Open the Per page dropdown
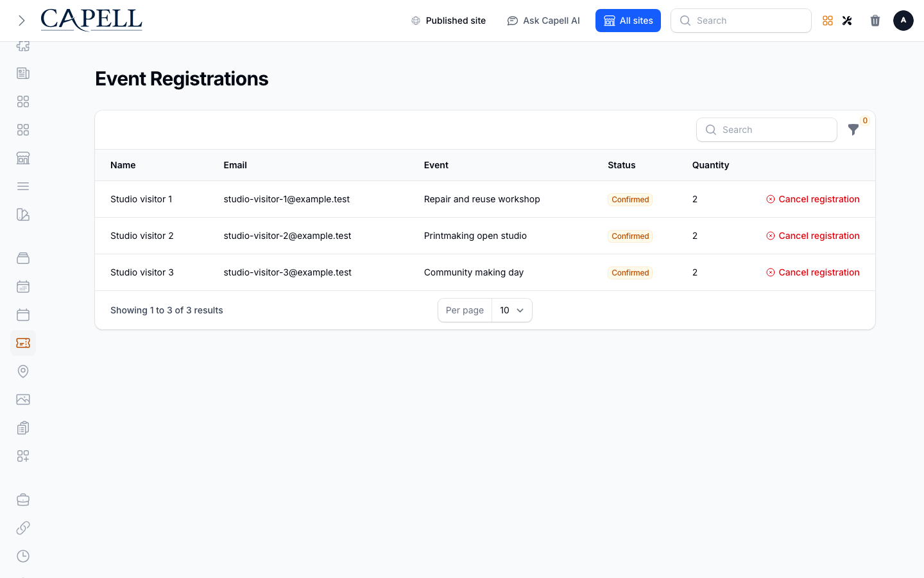Screen dimensions: 924x578 coord(511,310)
